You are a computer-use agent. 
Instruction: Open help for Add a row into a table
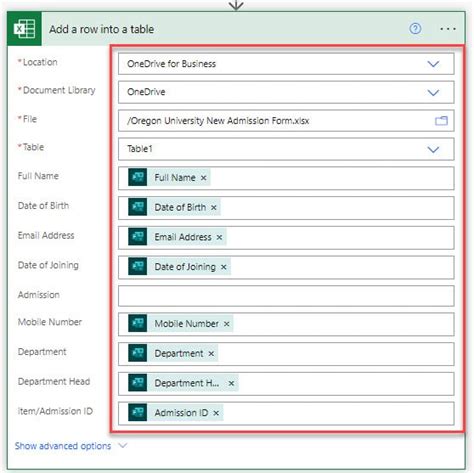(415, 29)
